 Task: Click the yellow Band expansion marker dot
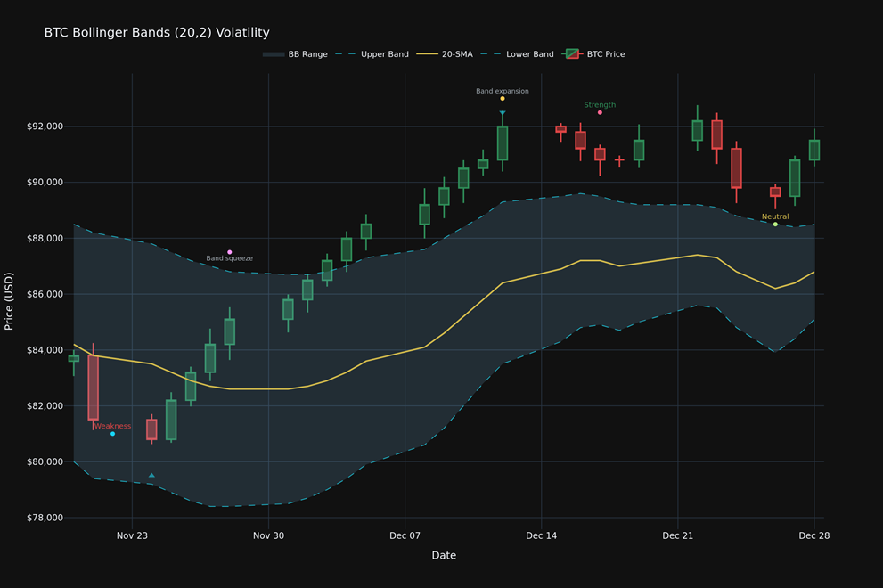click(x=503, y=99)
